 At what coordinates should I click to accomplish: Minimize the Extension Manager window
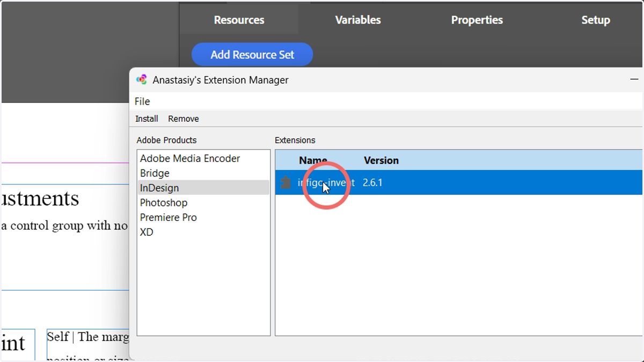click(634, 79)
